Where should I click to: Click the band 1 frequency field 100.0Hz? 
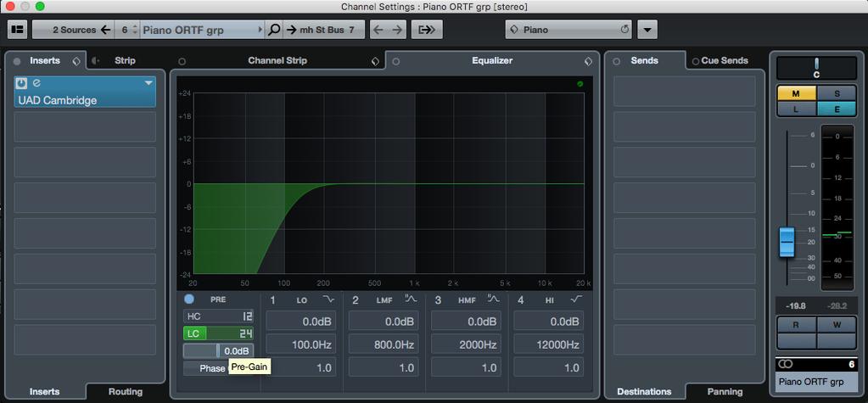pyautogui.click(x=301, y=344)
